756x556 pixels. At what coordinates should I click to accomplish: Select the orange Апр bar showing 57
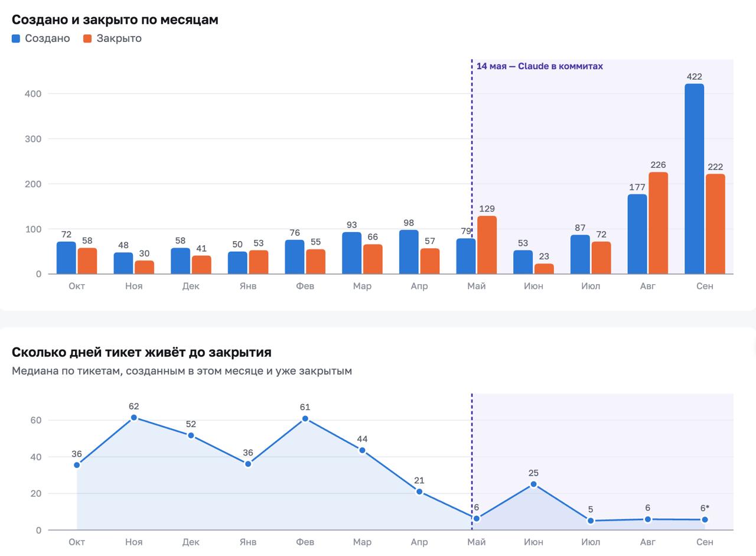(430, 261)
